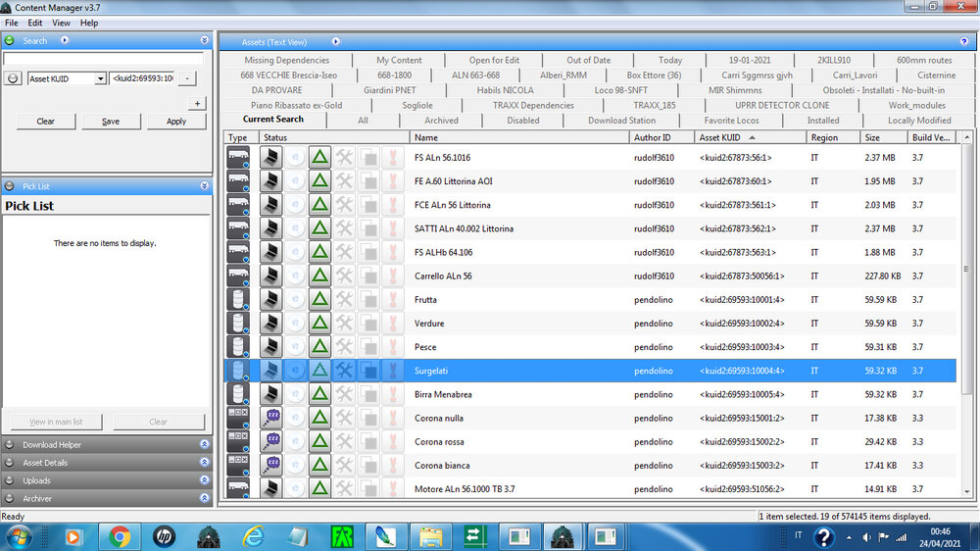Show hidden system tray icons arrow

(849, 538)
